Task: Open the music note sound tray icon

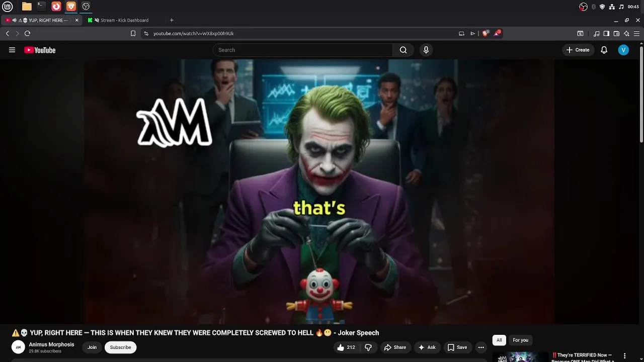Action: [x=621, y=7]
